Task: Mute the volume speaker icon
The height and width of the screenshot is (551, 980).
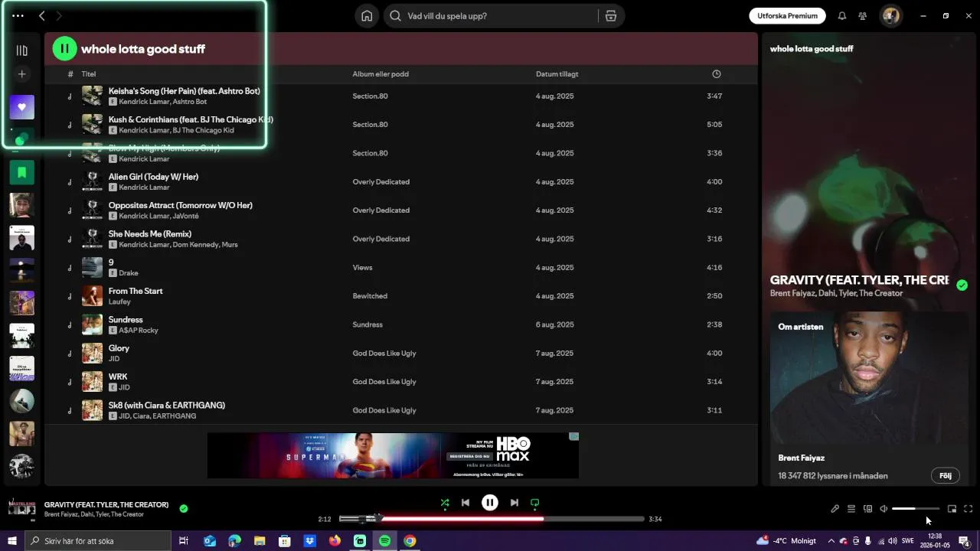Action: (x=884, y=509)
